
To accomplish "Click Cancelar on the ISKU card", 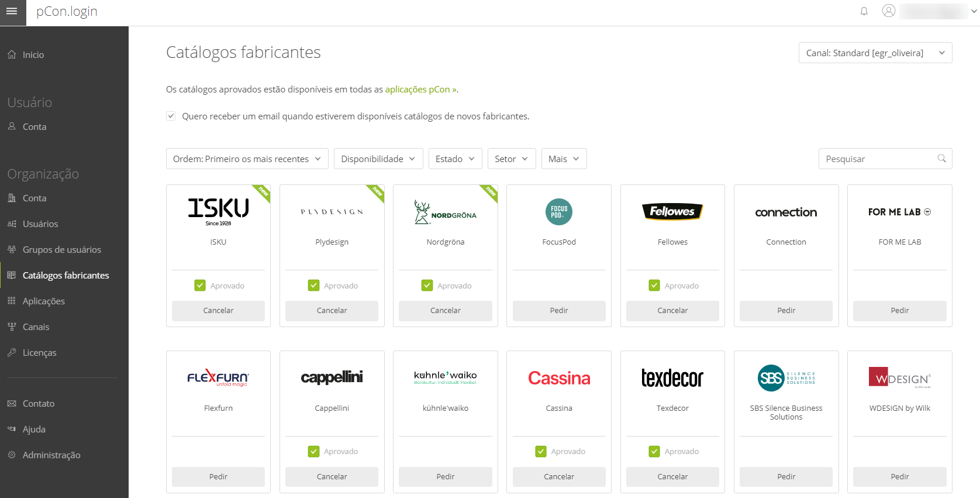I will pyautogui.click(x=218, y=311).
